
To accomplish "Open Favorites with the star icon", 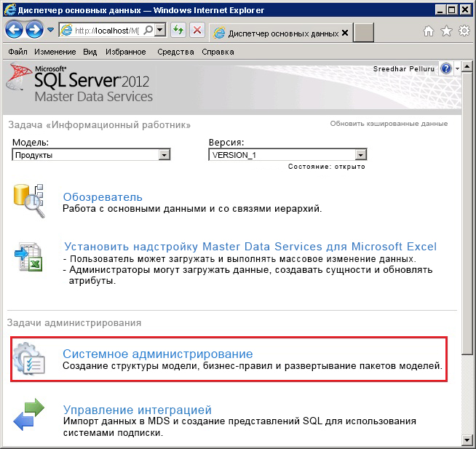I will (447, 31).
